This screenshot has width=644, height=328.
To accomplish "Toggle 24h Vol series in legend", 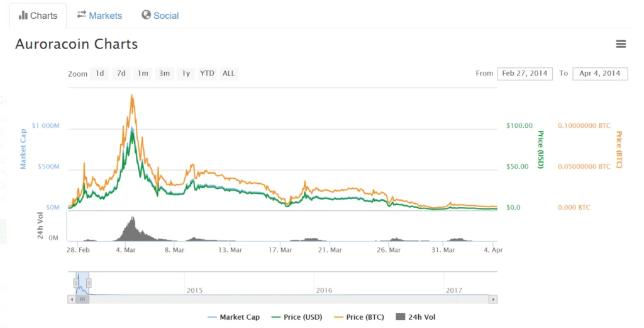I will (416, 317).
